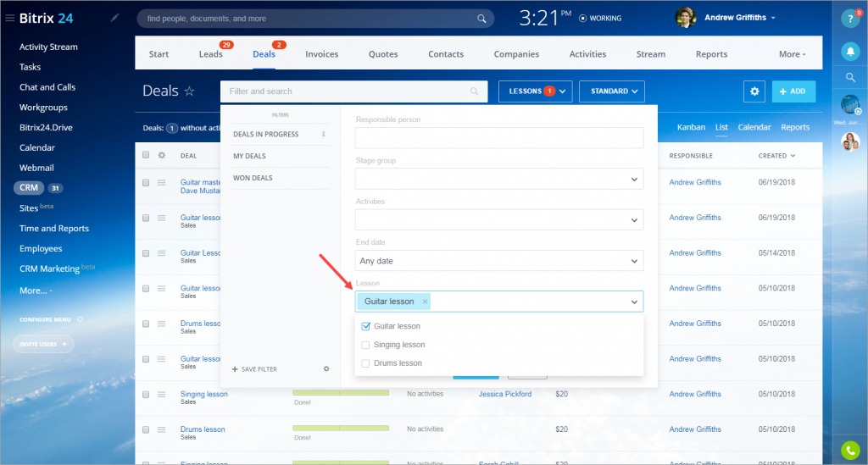Sort by the CREATED column header
Viewport: 868px width, 465px height.
[x=776, y=156]
